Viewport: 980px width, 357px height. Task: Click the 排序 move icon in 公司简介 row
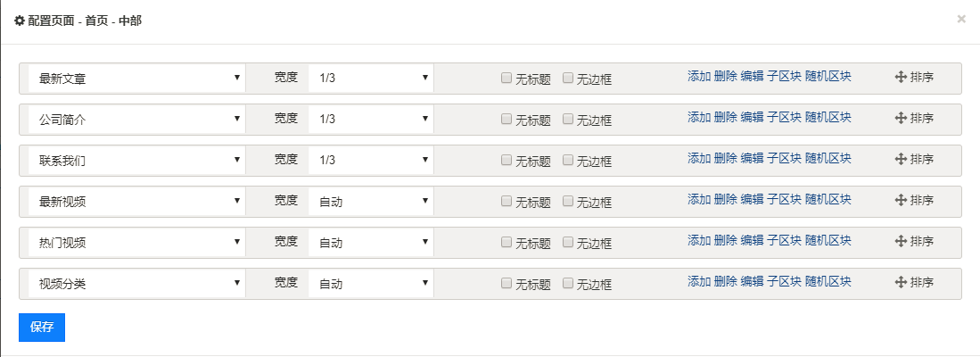[x=901, y=118]
